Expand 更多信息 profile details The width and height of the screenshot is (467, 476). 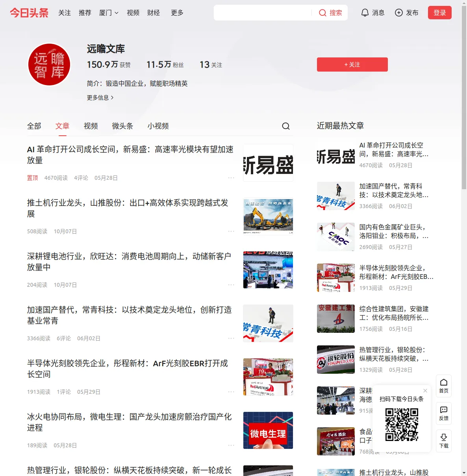[100, 98]
